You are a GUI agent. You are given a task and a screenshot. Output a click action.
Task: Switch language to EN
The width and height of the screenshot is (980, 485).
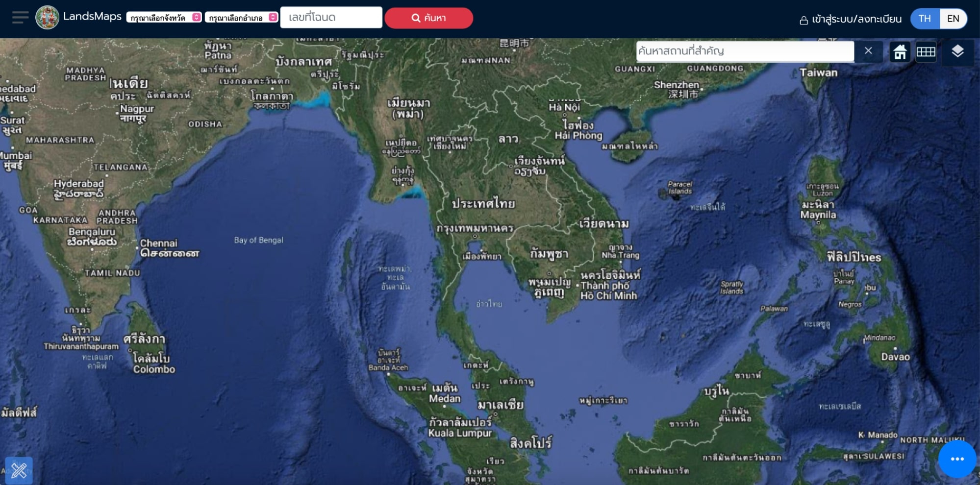pyautogui.click(x=953, y=19)
